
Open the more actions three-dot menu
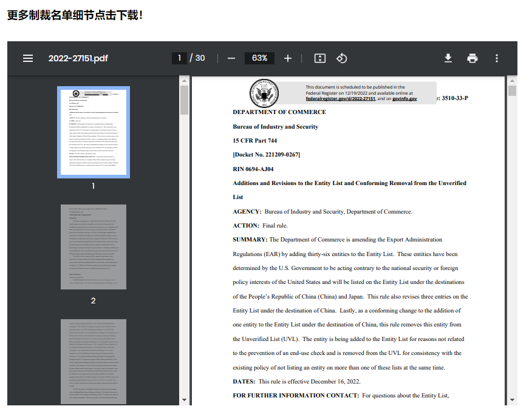coord(497,58)
